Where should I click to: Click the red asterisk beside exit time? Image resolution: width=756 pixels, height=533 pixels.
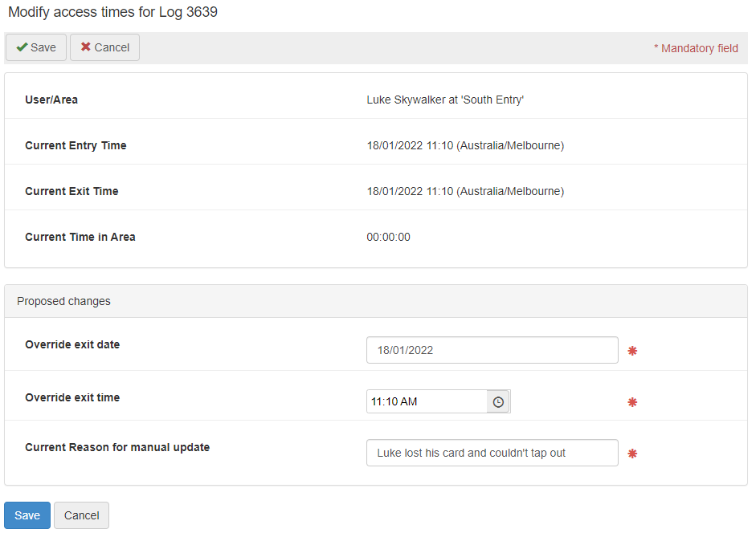(x=632, y=402)
